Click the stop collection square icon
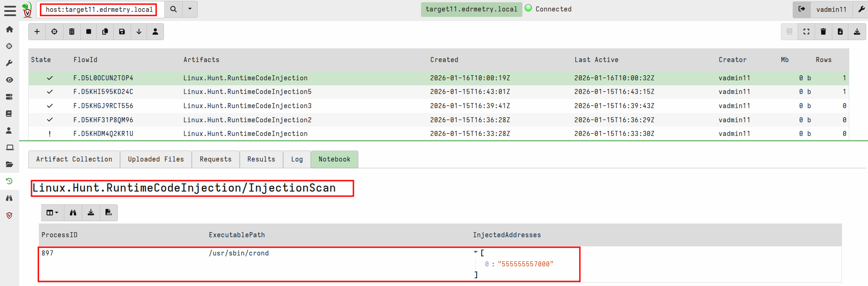Screen dimensions: 868x286 89,31
